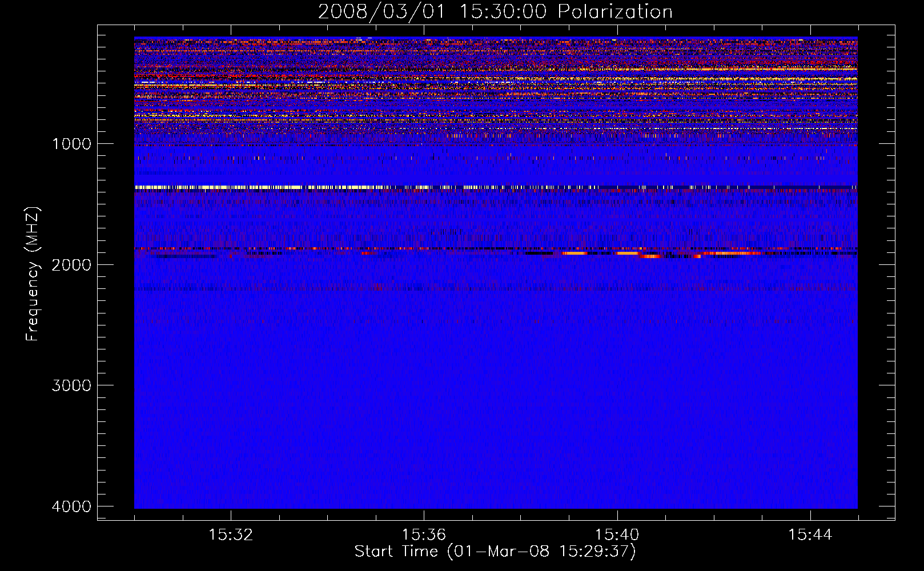Screen dimensions: 924x571
Task: Click the 4000 frequency tick label
Action: pyautogui.click(x=72, y=506)
